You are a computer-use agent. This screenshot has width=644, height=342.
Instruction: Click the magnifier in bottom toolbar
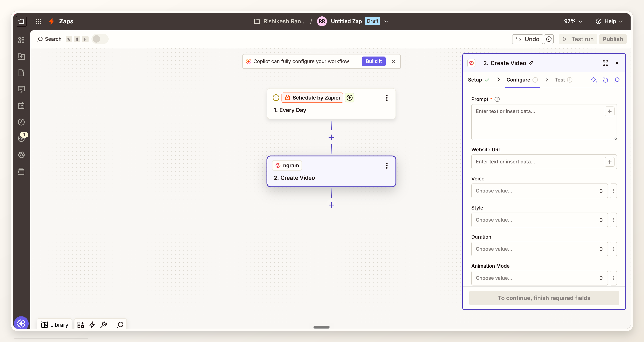120,325
